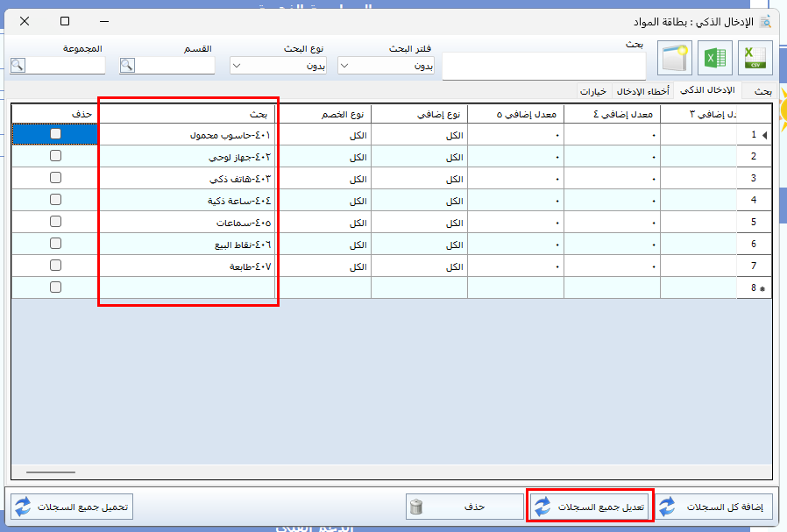The image size is (787, 532).
Task: Enable delete checkbox for طابعة row
Action: pos(55,265)
